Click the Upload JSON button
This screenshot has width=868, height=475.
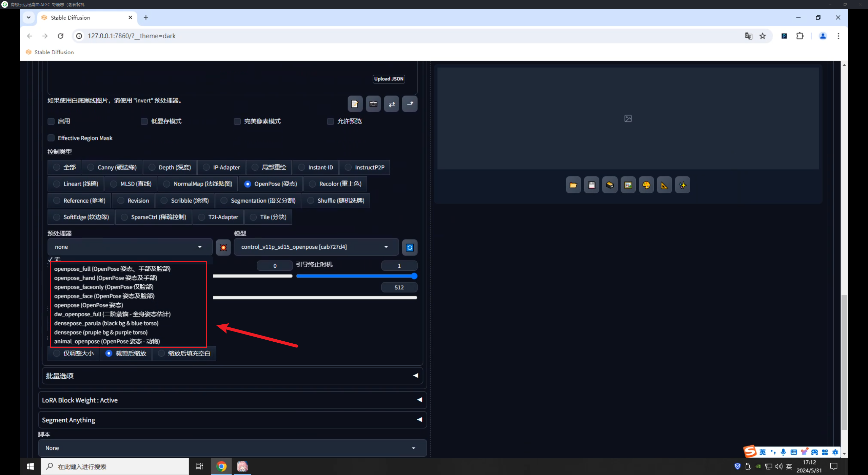click(x=389, y=79)
